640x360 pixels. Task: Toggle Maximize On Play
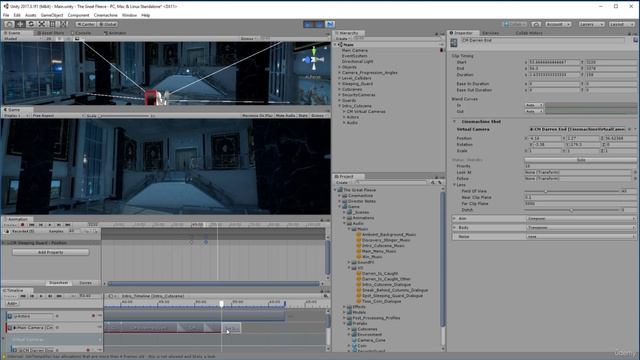[257, 116]
